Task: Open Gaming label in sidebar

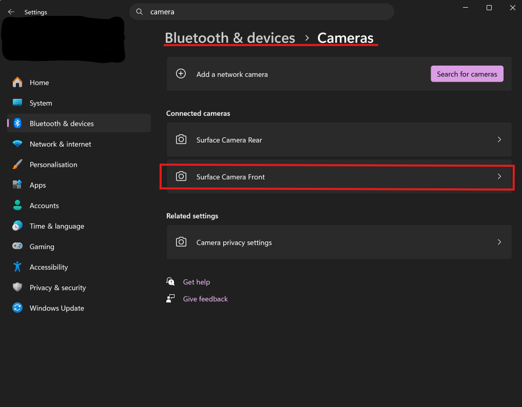Action: 42,247
